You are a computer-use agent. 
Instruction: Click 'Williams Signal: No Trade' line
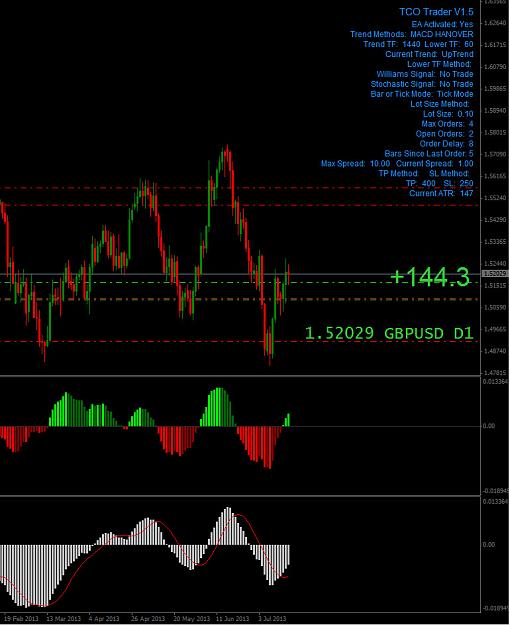coord(425,74)
